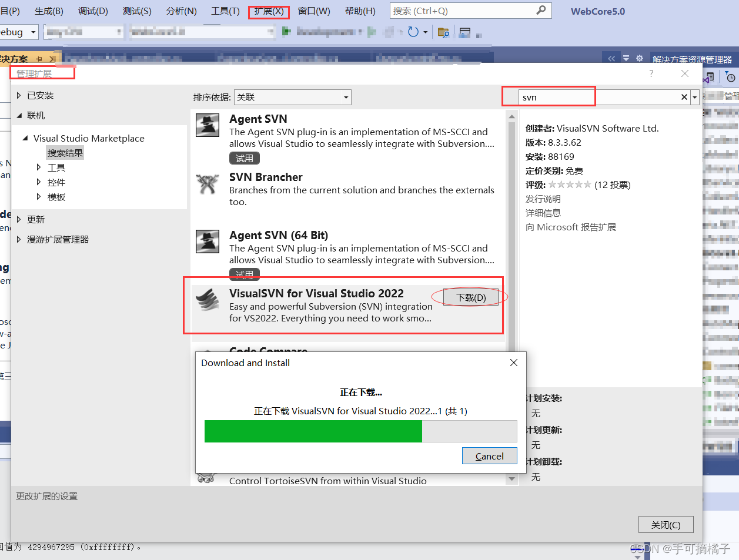Open the 分析(N) menu
Image resolution: width=739 pixels, height=560 pixels.
pyautogui.click(x=181, y=11)
